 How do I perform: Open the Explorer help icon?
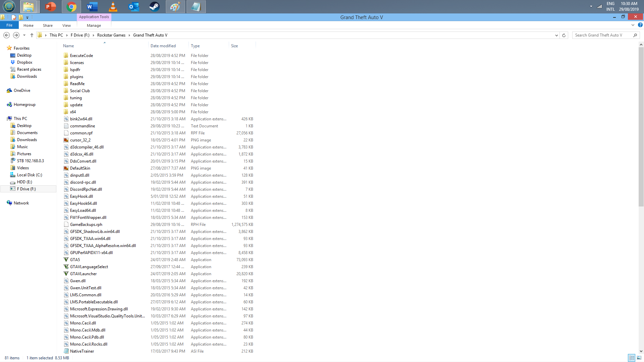640,25
